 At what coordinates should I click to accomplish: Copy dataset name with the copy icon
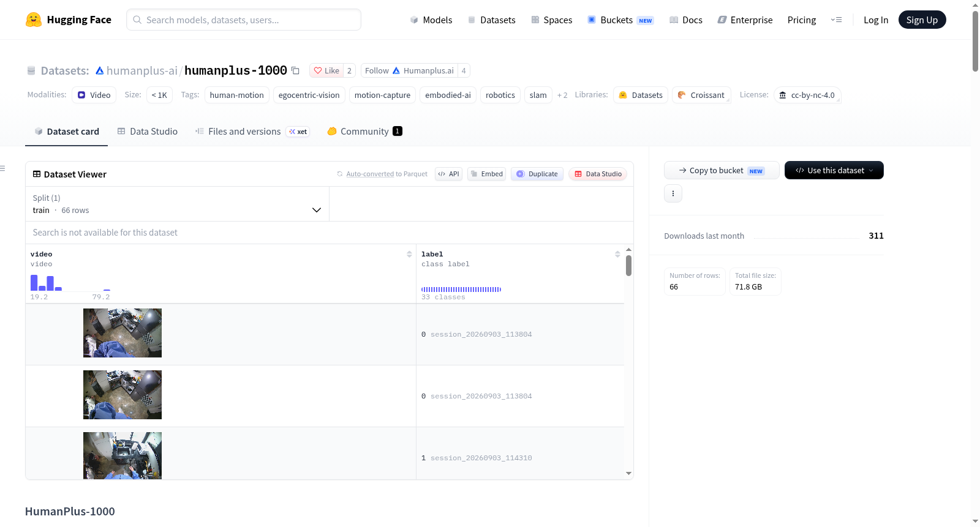(295, 70)
